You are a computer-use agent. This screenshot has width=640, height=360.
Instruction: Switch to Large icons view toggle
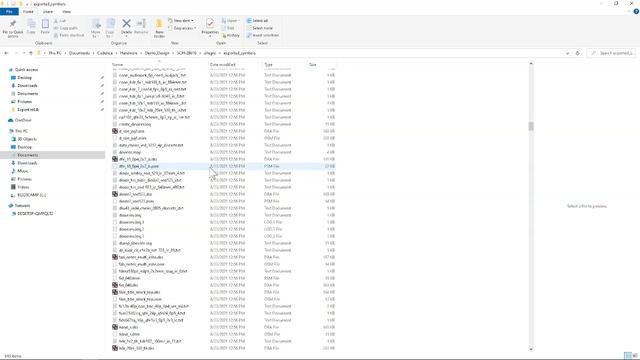(635, 356)
